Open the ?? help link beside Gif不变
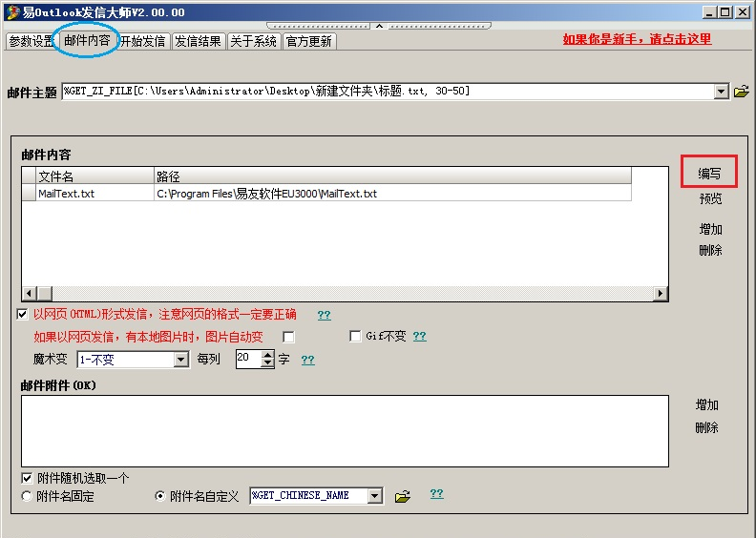 pos(419,336)
